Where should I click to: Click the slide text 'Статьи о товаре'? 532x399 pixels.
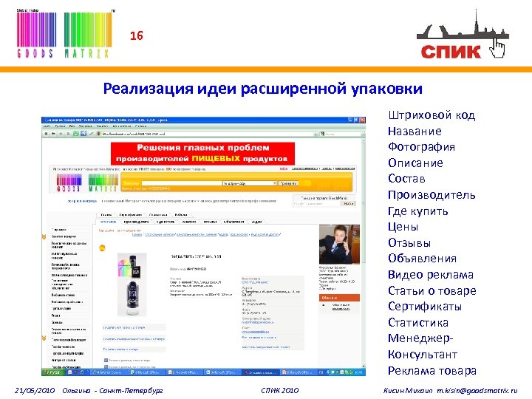pos(432,291)
